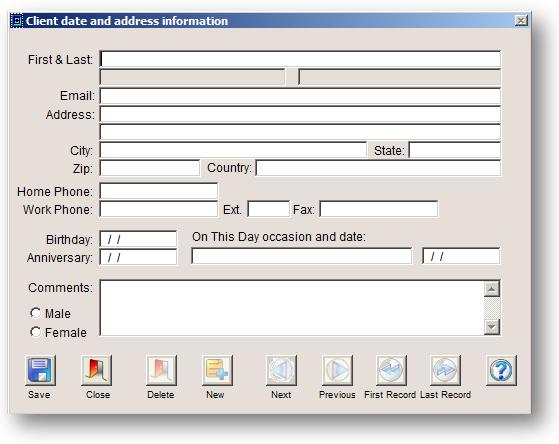Select the Female radio button
559x444 pixels.
35,332
